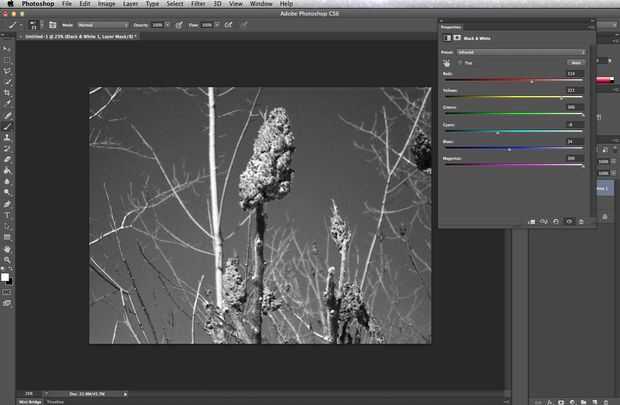Select the Quick Selection tool
The width and height of the screenshot is (620, 405).
(7, 82)
